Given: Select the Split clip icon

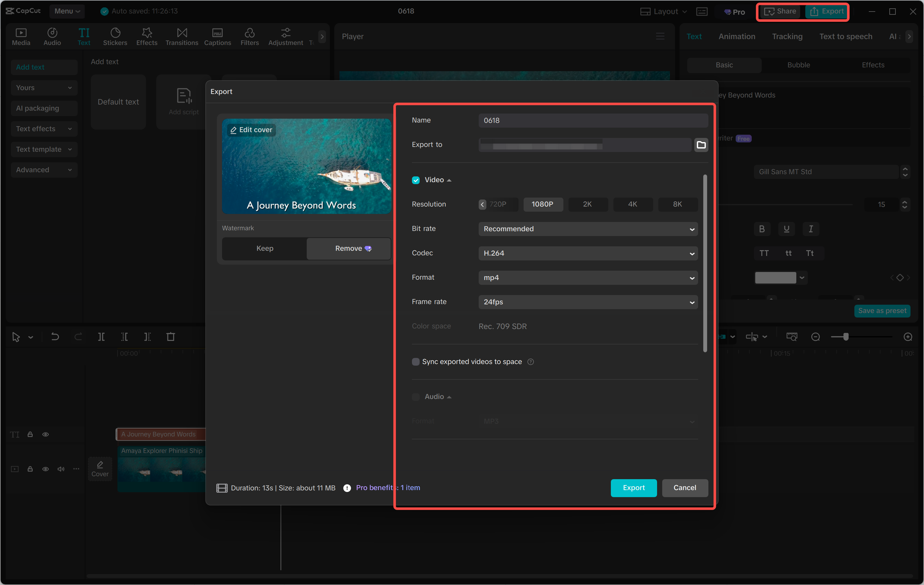Looking at the screenshot, I should point(102,337).
